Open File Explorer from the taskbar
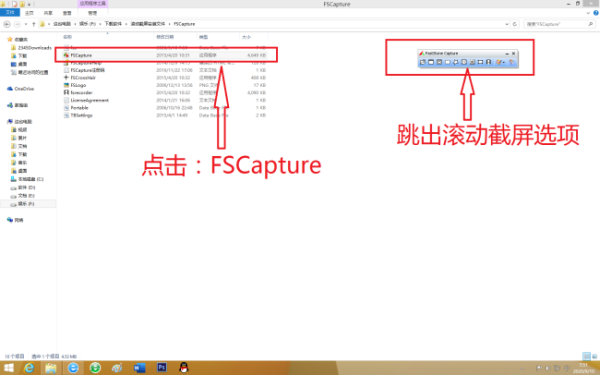This screenshot has width=600, height=375. pyautogui.click(x=51, y=368)
